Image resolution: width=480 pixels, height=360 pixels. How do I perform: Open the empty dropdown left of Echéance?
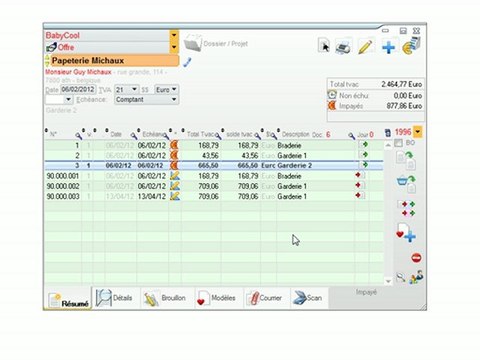pos(68,99)
